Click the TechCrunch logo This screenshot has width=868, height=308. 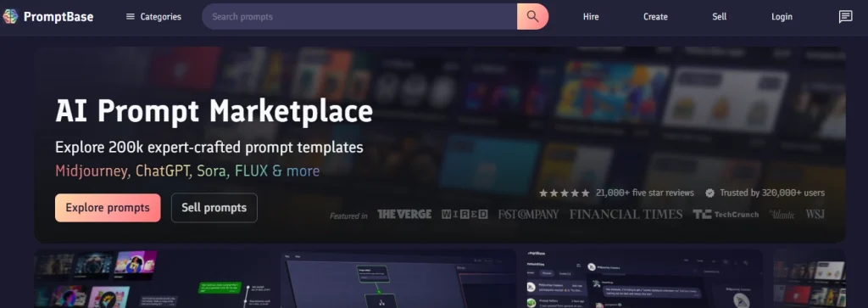pyautogui.click(x=726, y=215)
